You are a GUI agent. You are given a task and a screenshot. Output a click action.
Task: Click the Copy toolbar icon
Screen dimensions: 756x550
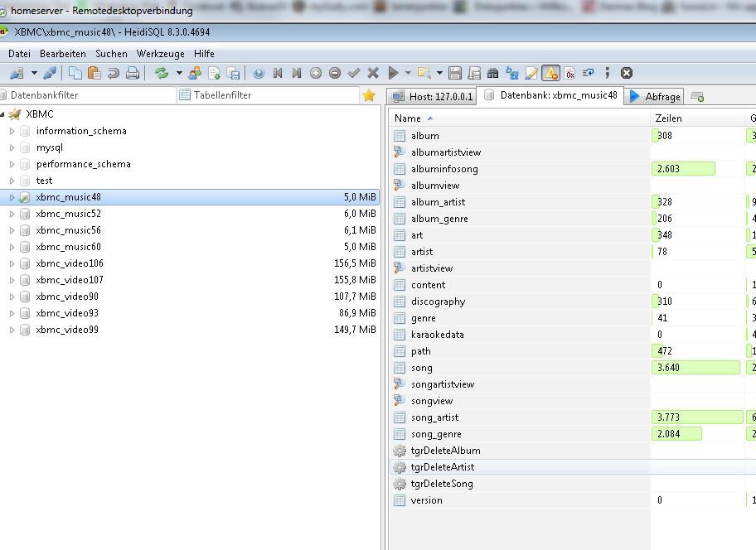[x=75, y=73]
